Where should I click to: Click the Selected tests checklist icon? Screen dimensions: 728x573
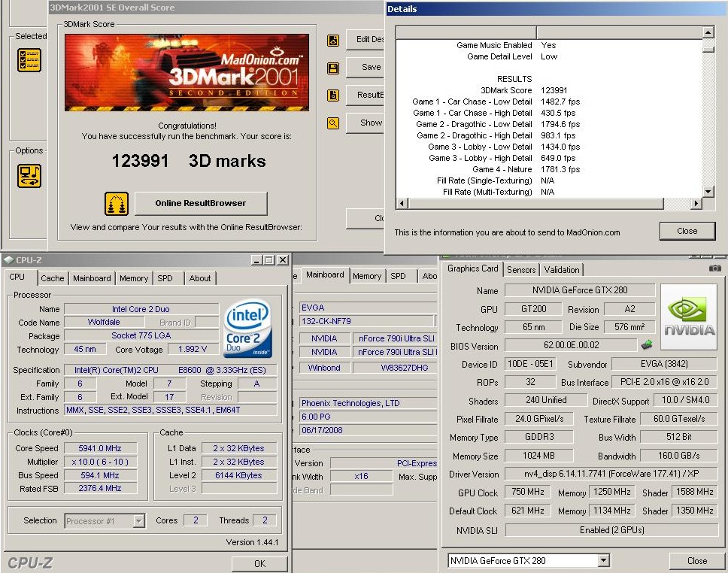point(29,60)
